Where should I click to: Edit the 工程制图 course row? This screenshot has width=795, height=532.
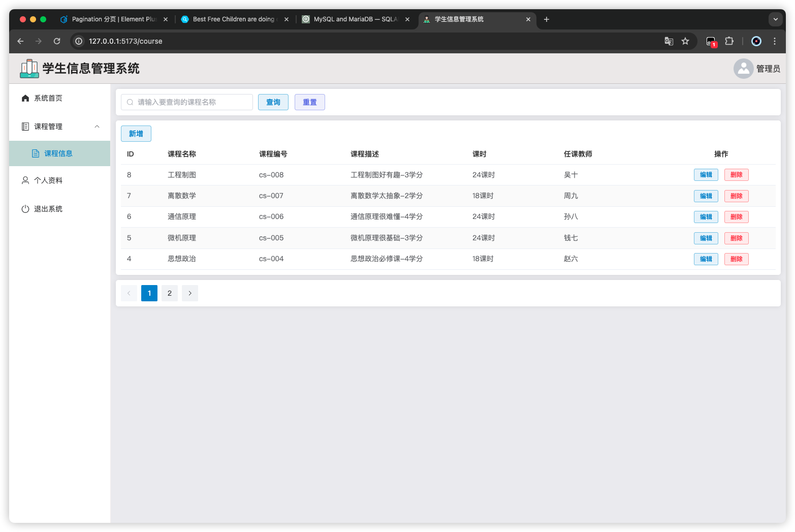(706, 175)
